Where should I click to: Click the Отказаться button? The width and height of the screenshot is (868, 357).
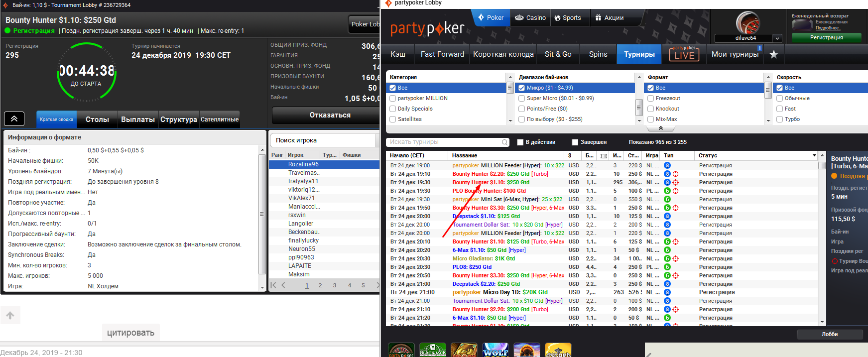pos(326,115)
